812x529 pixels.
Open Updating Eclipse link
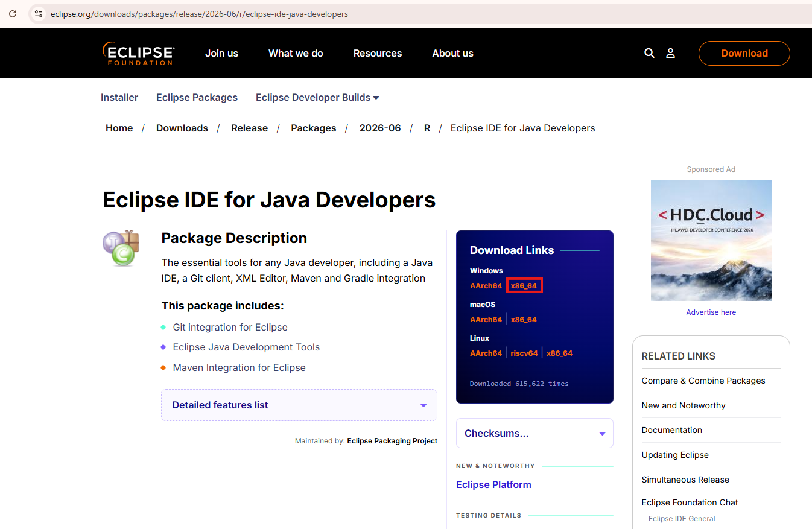point(675,455)
